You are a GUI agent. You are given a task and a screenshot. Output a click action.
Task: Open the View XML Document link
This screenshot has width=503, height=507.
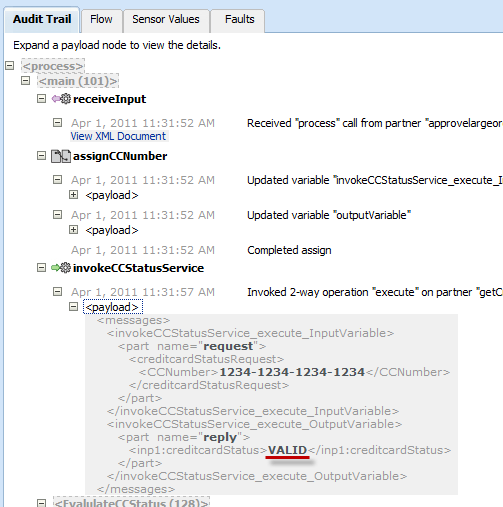118,136
